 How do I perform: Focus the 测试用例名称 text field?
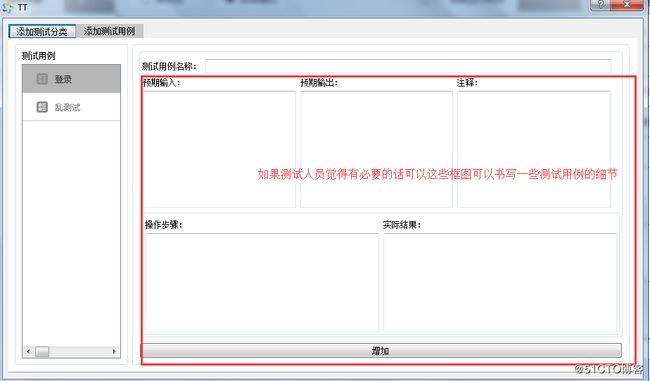tap(408, 66)
